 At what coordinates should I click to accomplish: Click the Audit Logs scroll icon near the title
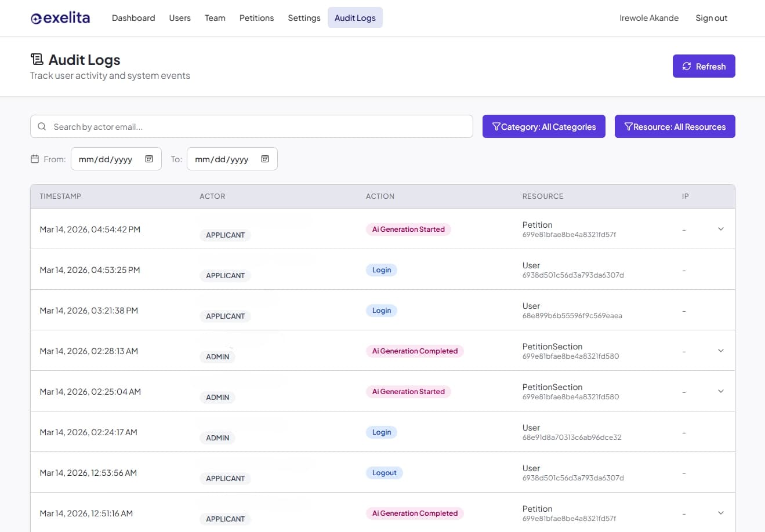tap(37, 59)
